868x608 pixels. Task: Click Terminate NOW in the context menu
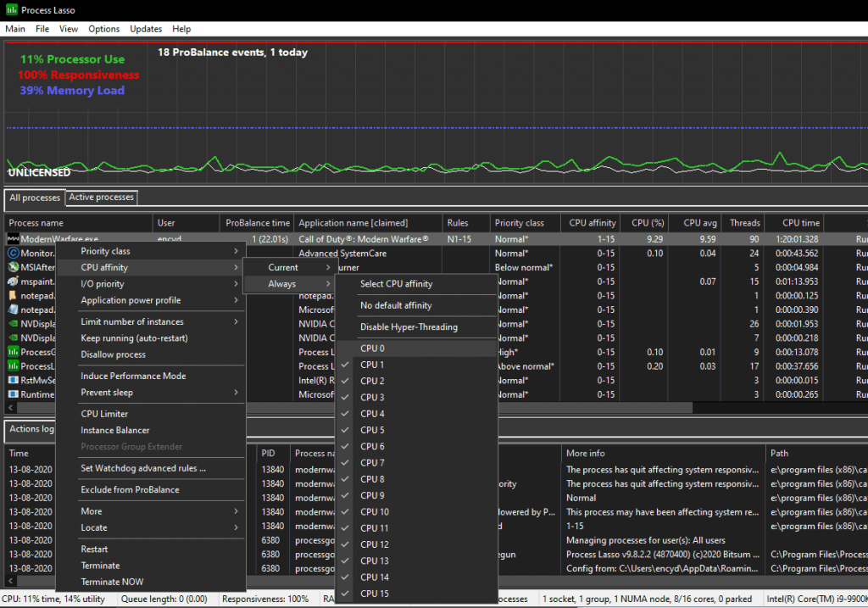point(151,582)
